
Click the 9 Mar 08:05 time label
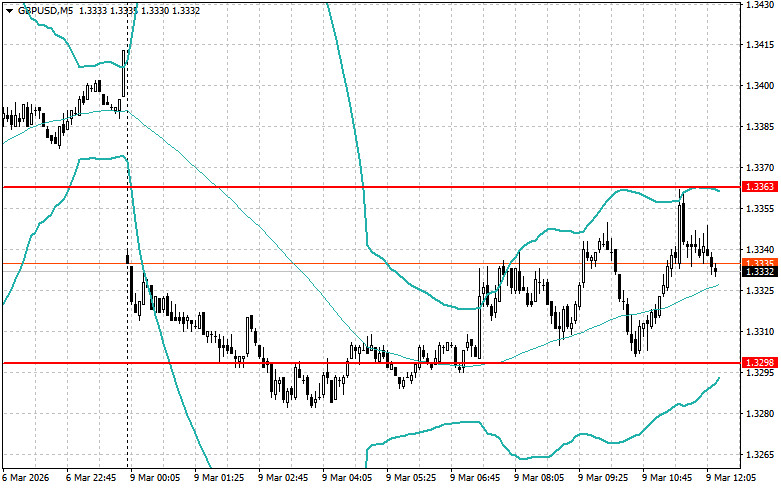click(539, 478)
